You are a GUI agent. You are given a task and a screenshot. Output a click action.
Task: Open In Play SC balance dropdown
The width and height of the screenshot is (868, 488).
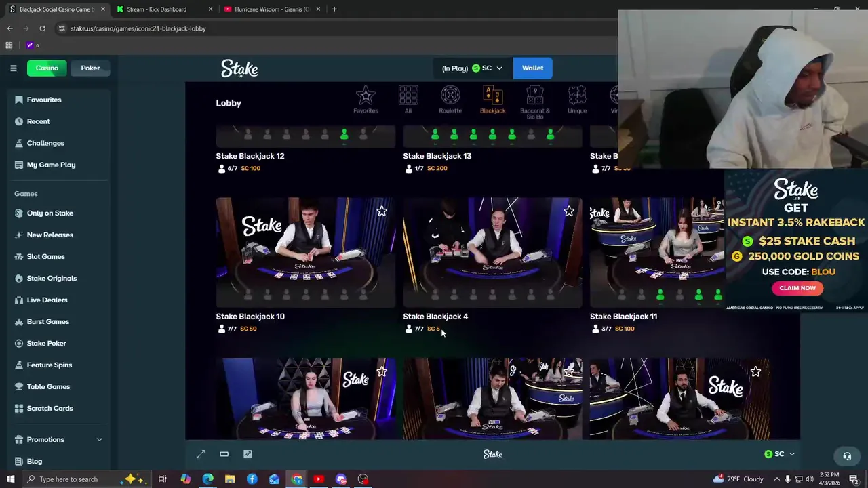click(472, 68)
